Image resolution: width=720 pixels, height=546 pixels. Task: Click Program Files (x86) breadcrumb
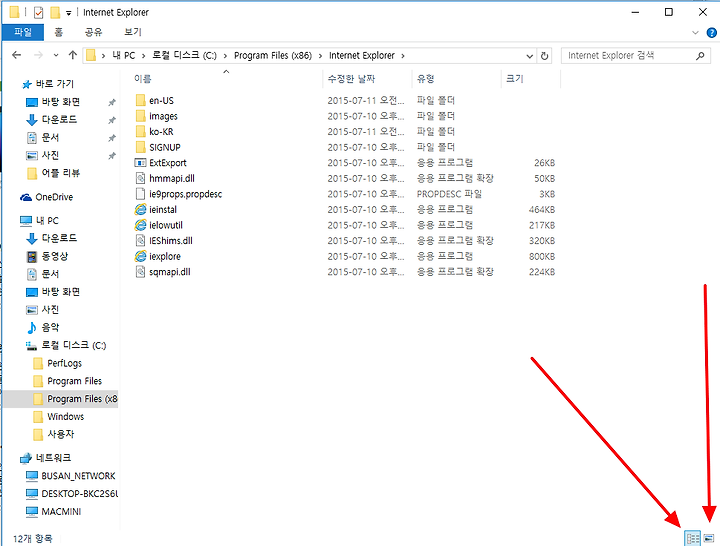(273, 56)
